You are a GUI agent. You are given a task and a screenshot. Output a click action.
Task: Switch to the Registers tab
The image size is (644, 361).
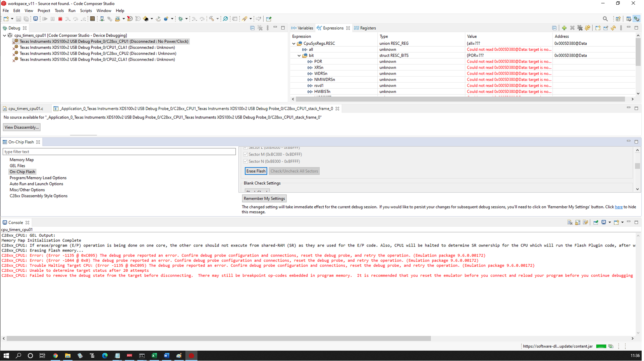point(365,28)
